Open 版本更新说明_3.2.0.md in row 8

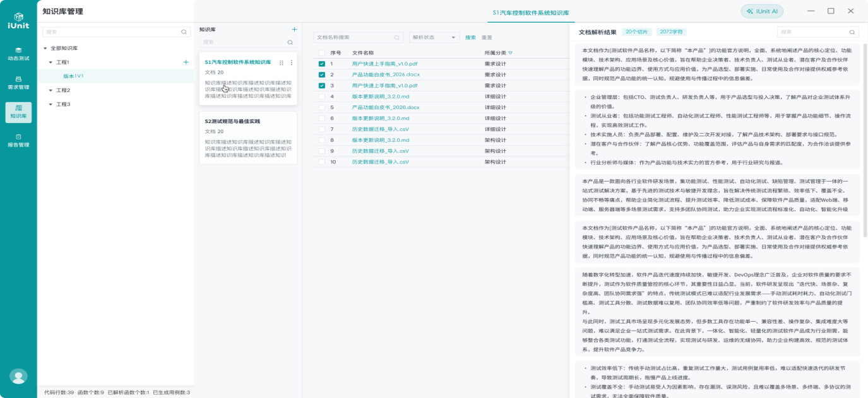pyautogui.click(x=381, y=140)
